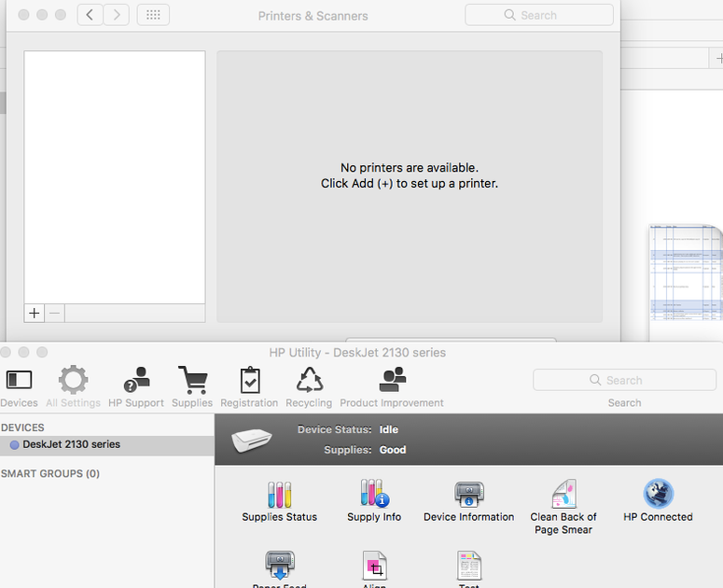
Task: Click the Supplies Good status value
Action: [393, 450]
